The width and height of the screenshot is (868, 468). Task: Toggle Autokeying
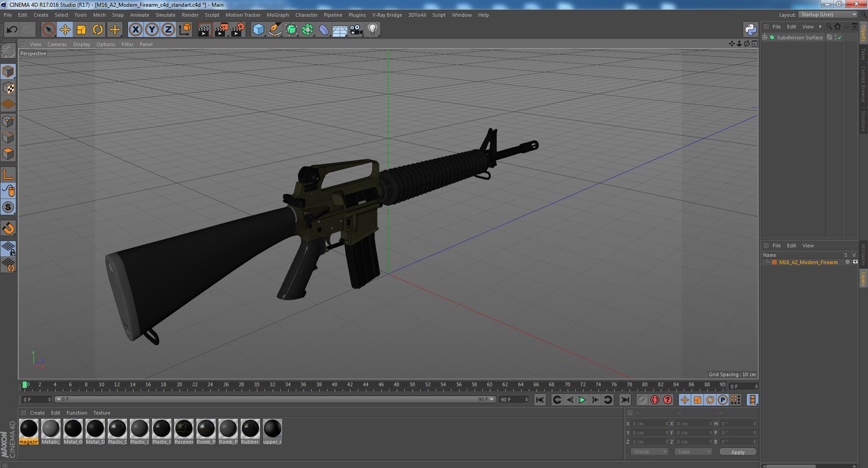tap(655, 400)
